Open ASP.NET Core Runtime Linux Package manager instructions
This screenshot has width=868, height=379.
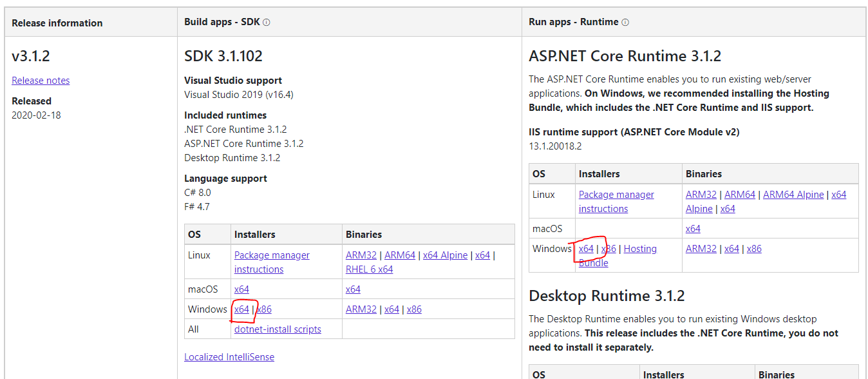[x=616, y=202]
